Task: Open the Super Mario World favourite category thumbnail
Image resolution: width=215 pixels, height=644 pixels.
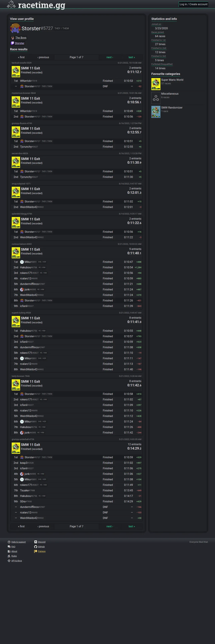Action: pyautogui.click(x=156, y=84)
